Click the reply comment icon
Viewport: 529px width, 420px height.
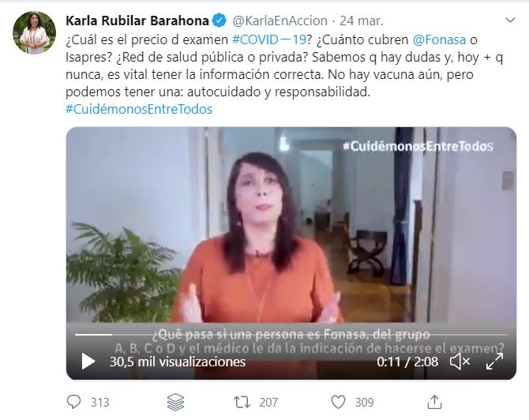(x=73, y=402)
